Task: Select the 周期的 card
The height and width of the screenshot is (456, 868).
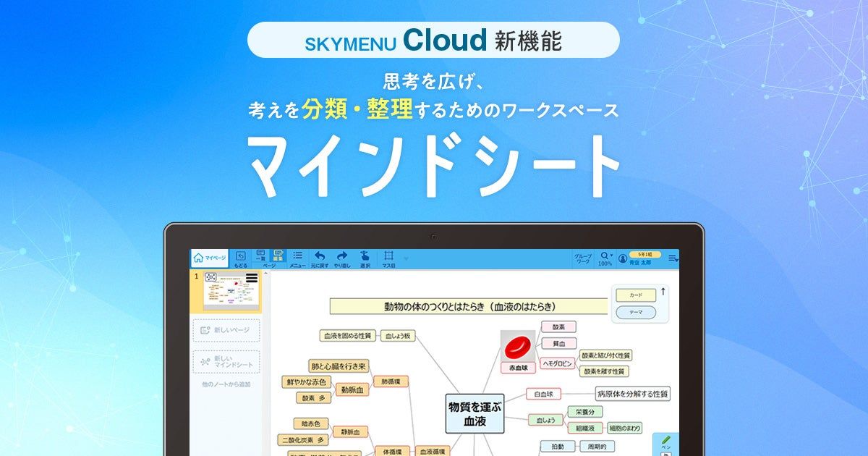Action: pos(596,447)
